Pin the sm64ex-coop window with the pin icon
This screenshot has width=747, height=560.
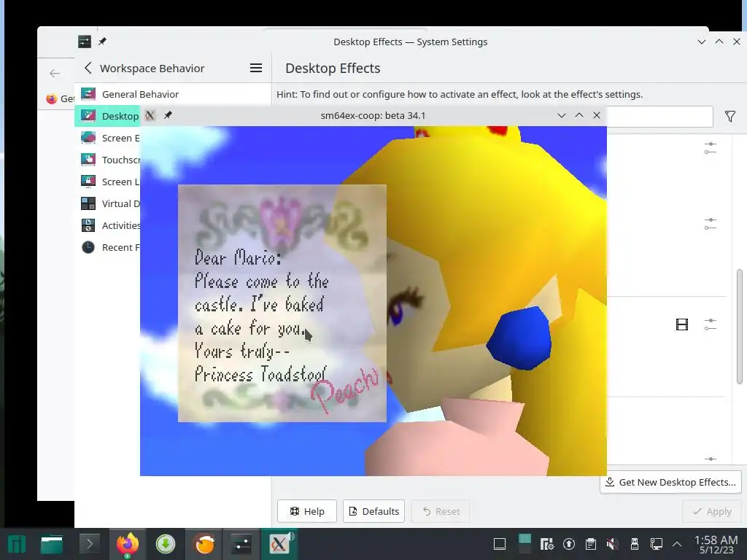(168, 115)
